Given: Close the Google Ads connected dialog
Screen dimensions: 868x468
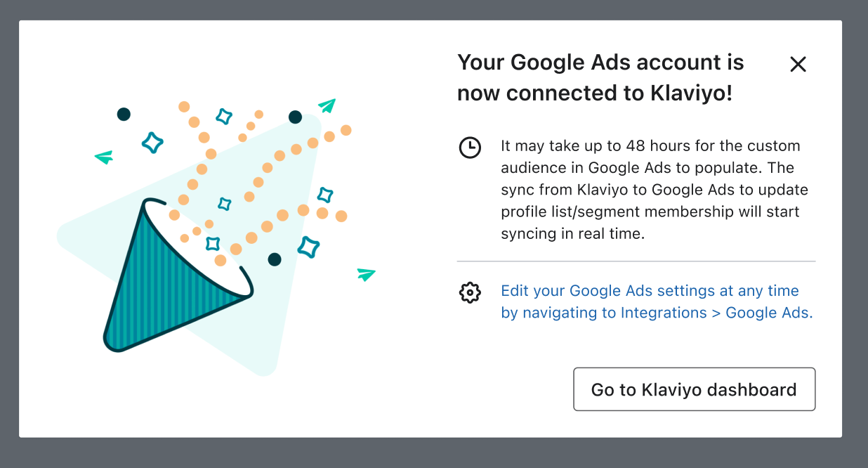Looking at the screenshot, I should [x=798, y=65].
